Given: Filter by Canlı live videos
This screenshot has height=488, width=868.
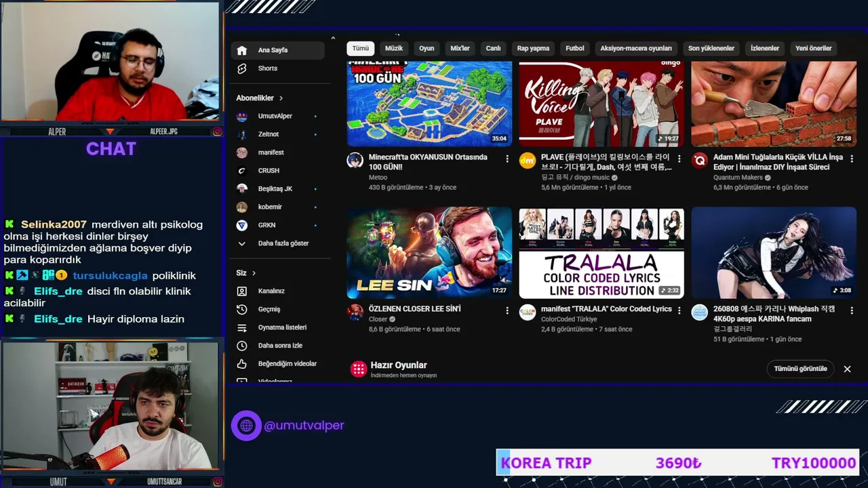Looking at the screenshot, I should [x=493, y=48].
